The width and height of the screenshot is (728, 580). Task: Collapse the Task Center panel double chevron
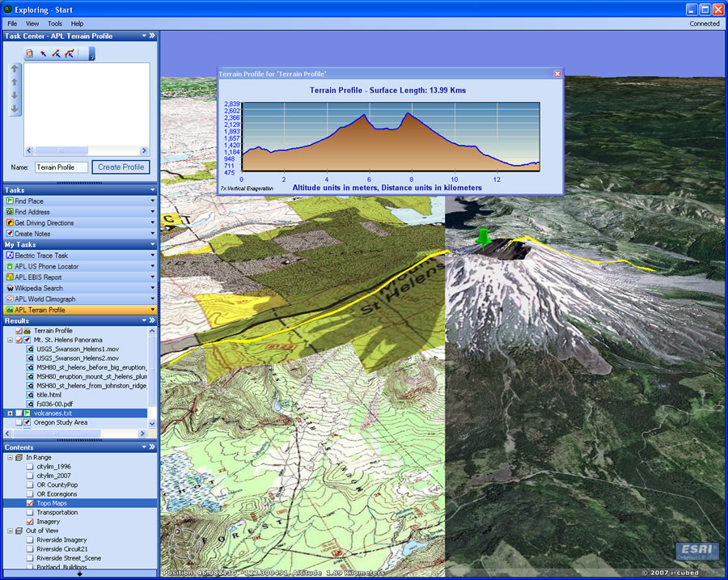152,36
